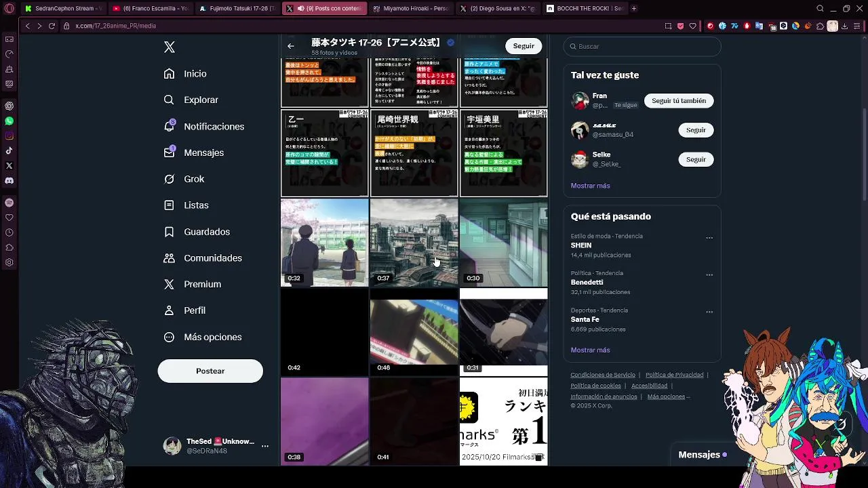868x488 pixels.
Task: Open Guardados bookmarks
Action: 197,232
